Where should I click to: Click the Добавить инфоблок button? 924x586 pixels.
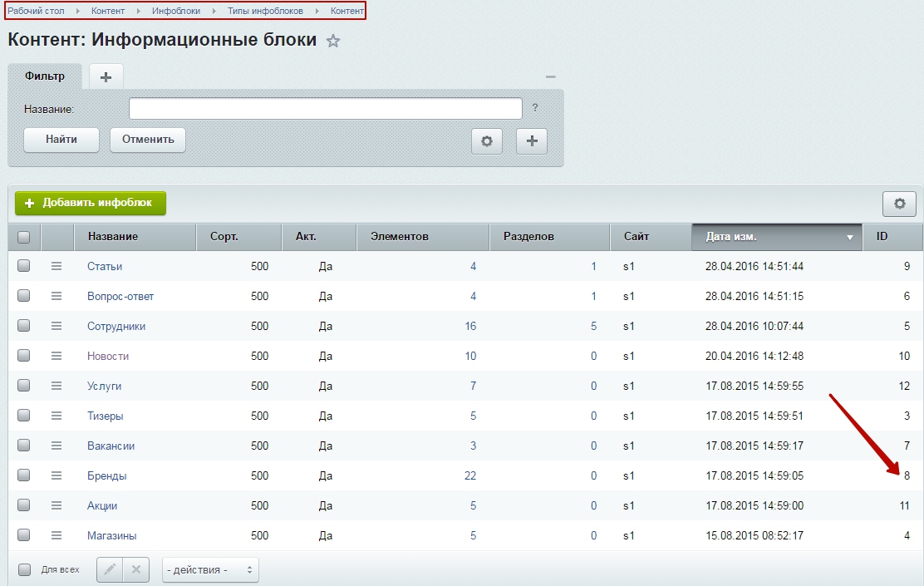tap(91, 204)
